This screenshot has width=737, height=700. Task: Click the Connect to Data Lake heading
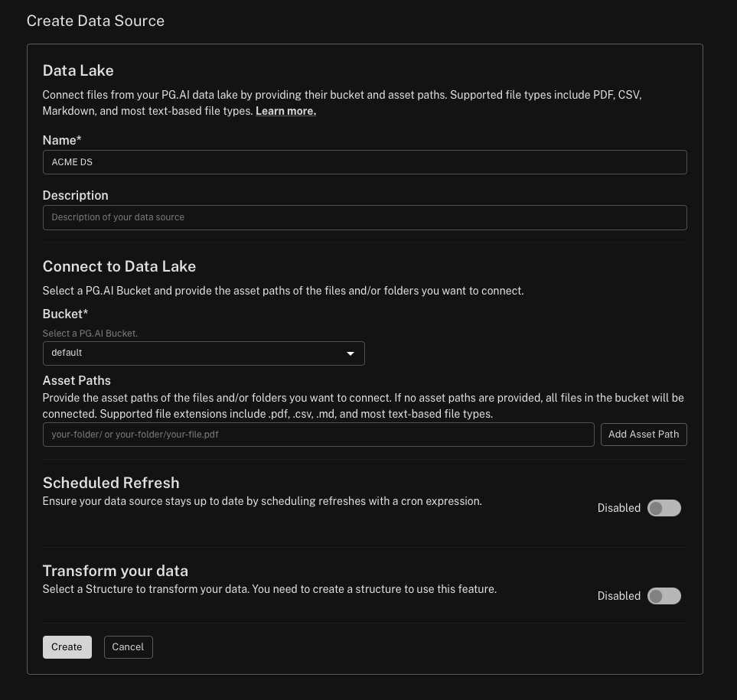(x=119, y=266)
